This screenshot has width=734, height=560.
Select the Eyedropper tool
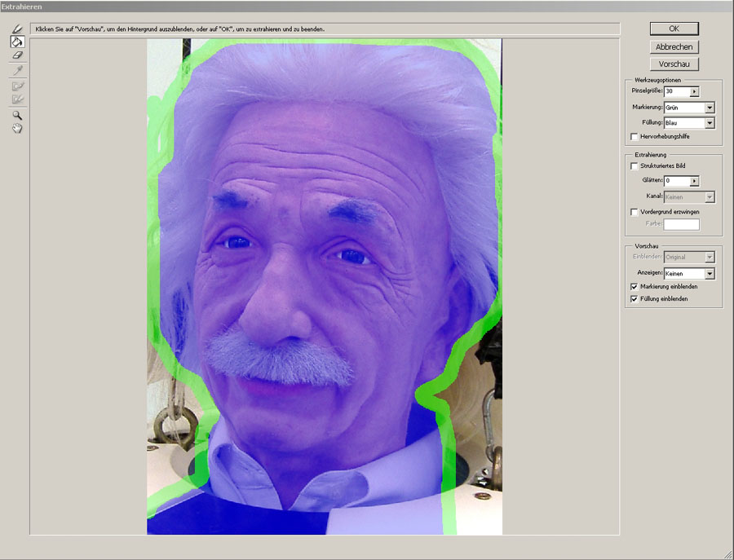(16, 70)
